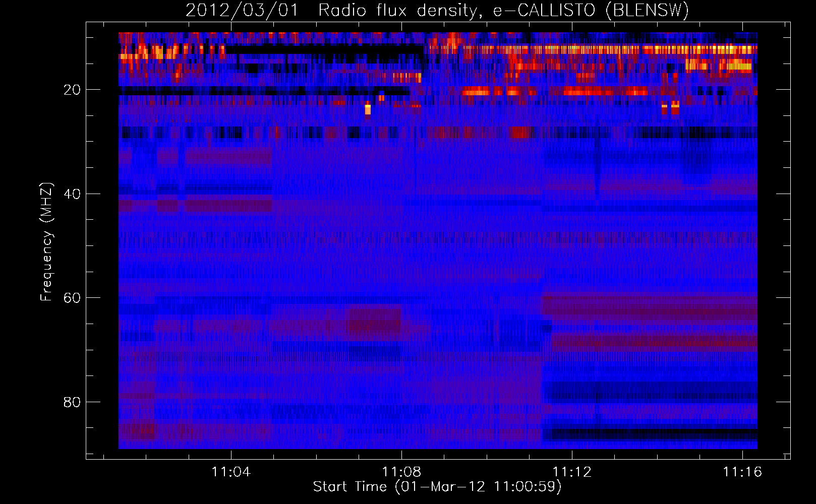Screen dimensions: 816x504
Task: Click the plot title "2012/03/01 Radio flux density, e-CALLISTO (BLENSW)"
Action: (437, 10)
